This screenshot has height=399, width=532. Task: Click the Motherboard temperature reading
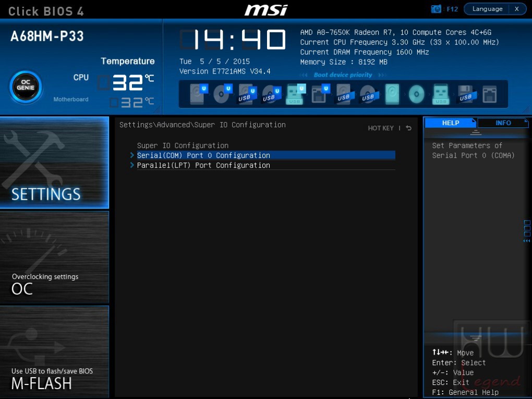click(x=131, y=102)
